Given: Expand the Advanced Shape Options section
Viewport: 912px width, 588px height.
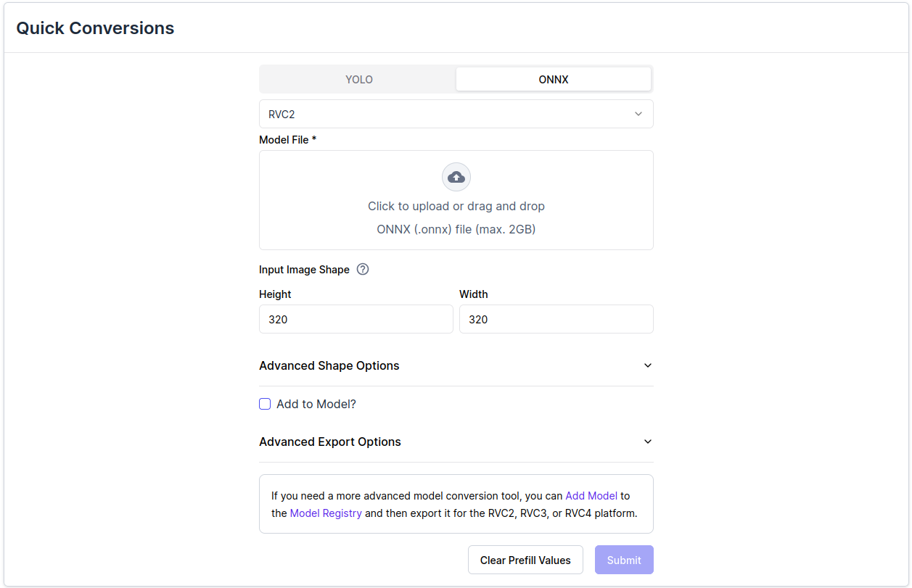Looking at the screenshot, I should [329, 365].
